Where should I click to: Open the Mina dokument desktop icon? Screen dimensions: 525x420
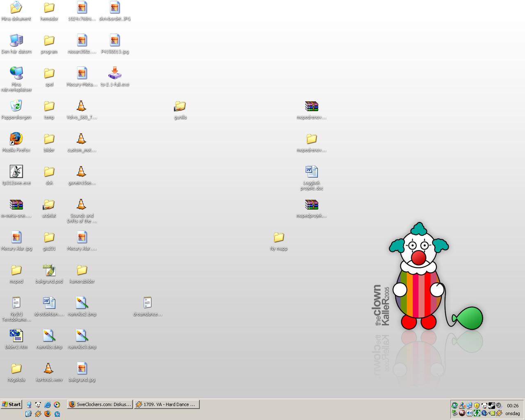click(x=16, y=11)
